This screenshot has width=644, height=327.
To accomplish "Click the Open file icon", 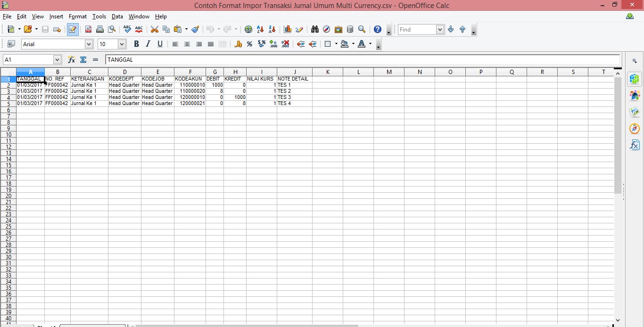I will coord(28,29).
